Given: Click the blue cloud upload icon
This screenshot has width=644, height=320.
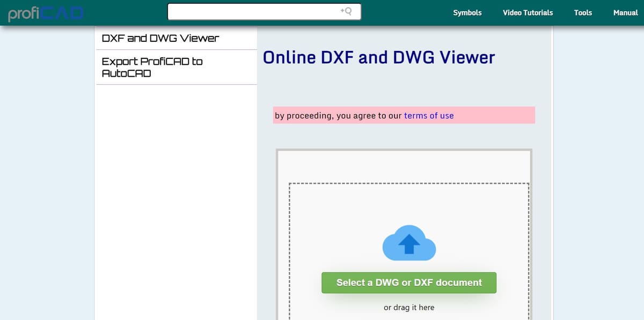Looking at the screenshot, I should pyautogui.click(x=409, y=243).
